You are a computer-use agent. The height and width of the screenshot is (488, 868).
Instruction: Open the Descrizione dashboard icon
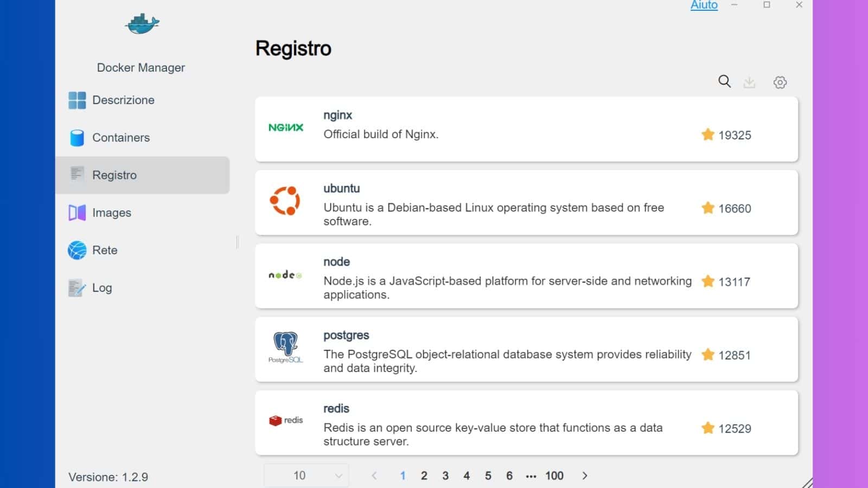pyautogui.click(x=77, y=100)
